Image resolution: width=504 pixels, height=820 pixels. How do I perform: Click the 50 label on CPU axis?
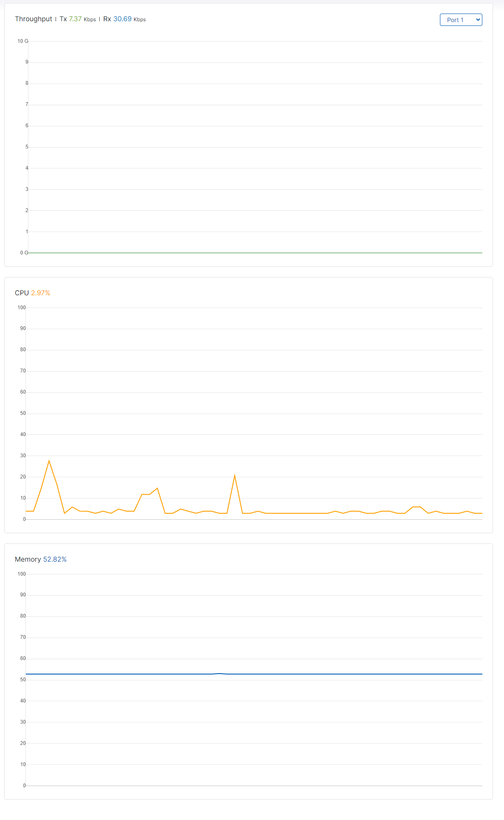[23, 413]
